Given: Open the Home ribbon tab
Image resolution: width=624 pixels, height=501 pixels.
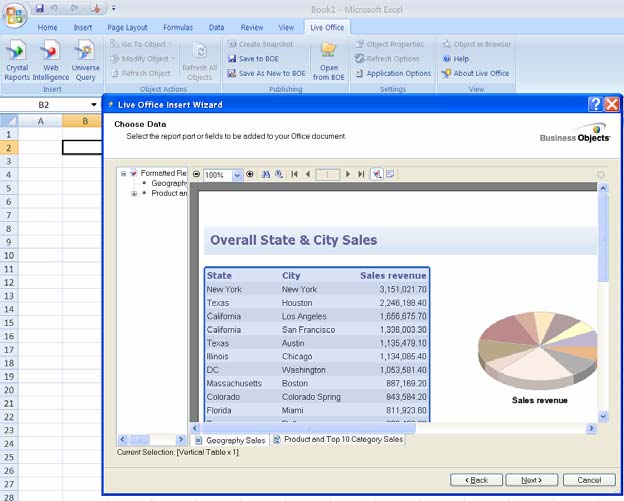Looking at the screenshot, I should 47,27.
